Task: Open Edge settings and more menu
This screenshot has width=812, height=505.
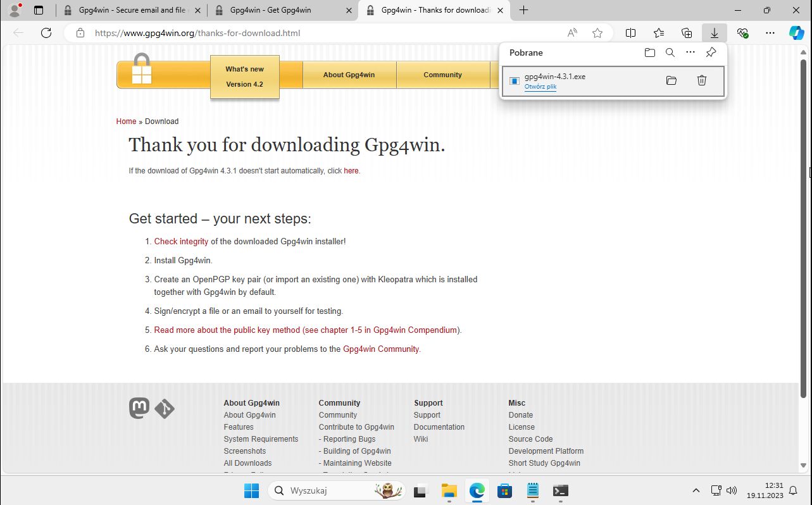Action: point(770,33)
